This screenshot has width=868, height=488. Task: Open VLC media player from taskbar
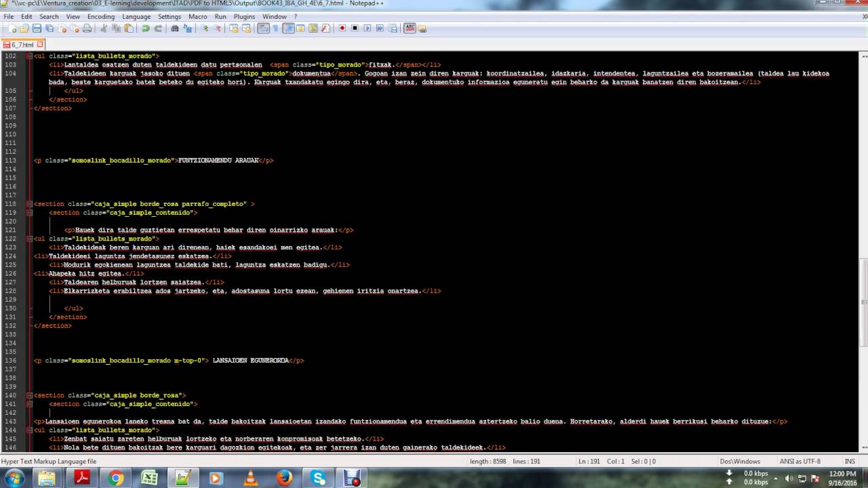point(250,478)
